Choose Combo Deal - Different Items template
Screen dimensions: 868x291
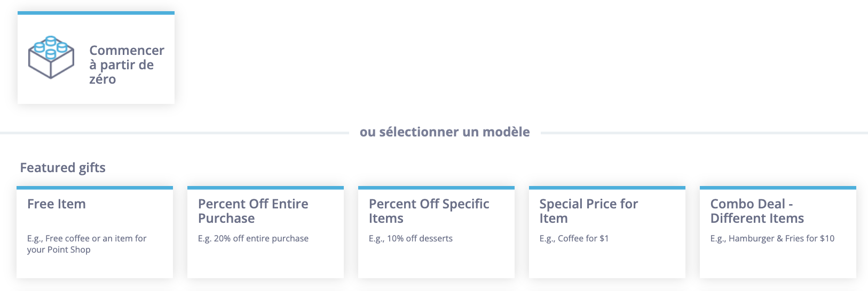pos(757,211)
